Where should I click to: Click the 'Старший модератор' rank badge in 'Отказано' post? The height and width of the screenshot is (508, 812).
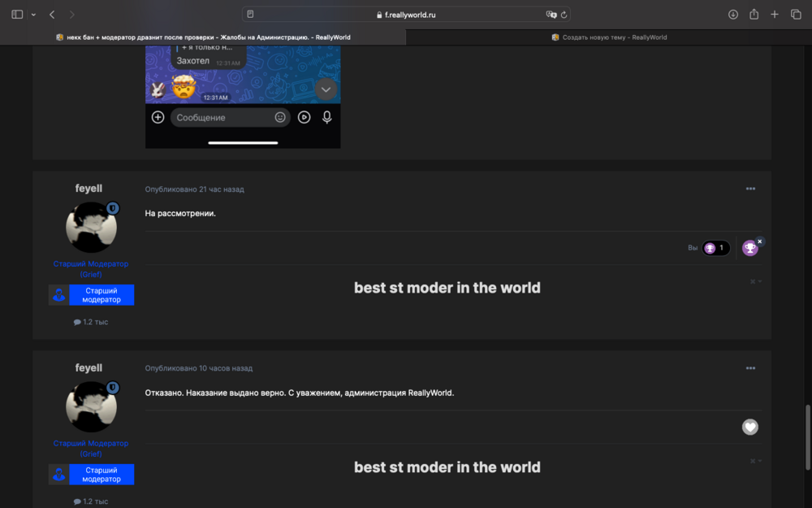click(91, 475)
